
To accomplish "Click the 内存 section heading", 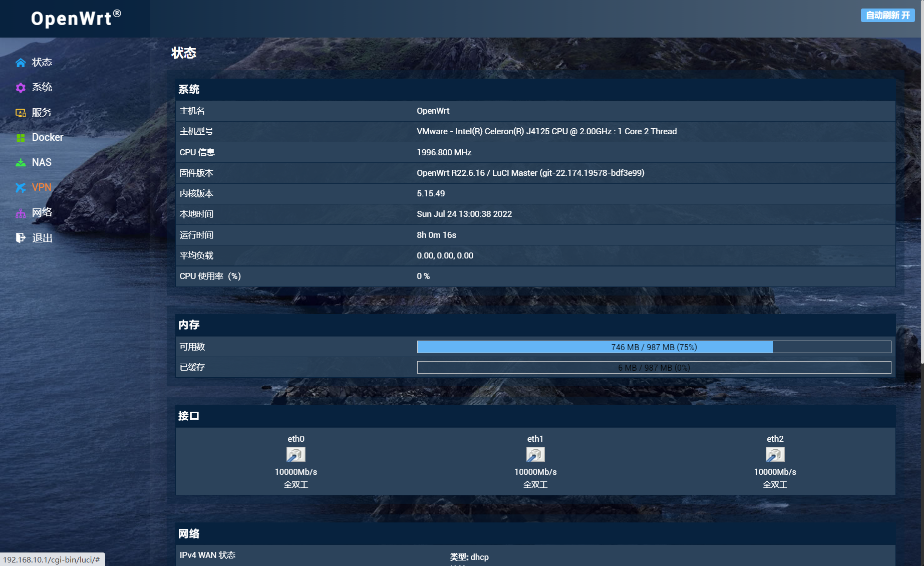I will 189,325.
